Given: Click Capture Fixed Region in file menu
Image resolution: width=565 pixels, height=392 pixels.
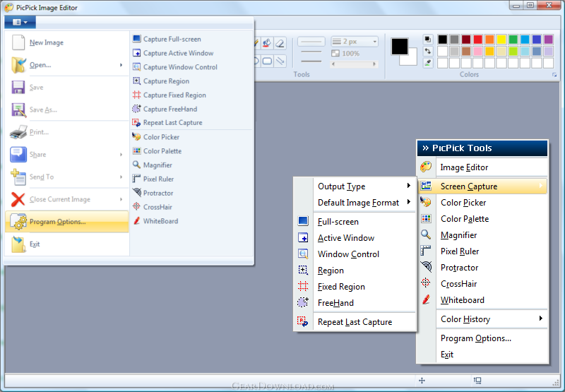Looking at the screenshot, I should pyautogui.click(x=174, y=95).
